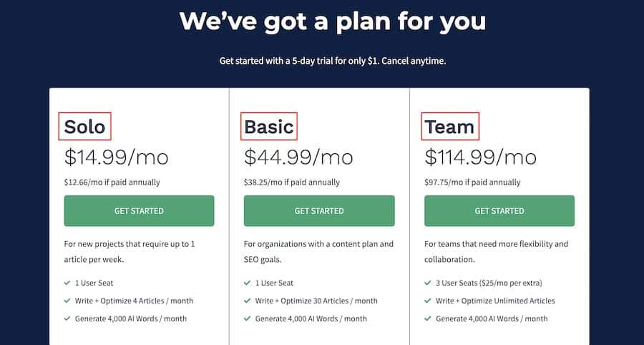Click GET STARTED under the Solo plan
The image size is (644, 345).
point(139,210)
